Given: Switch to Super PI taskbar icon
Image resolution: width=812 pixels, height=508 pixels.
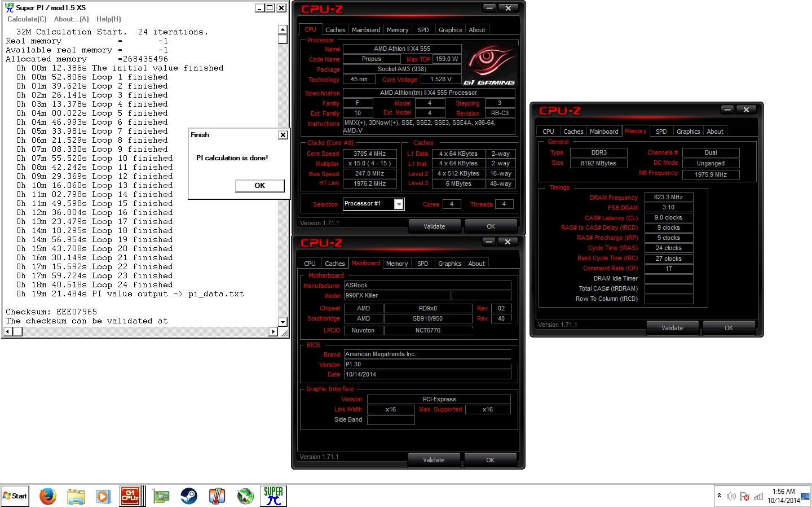Looking at the screenshot, I should 273,496.
